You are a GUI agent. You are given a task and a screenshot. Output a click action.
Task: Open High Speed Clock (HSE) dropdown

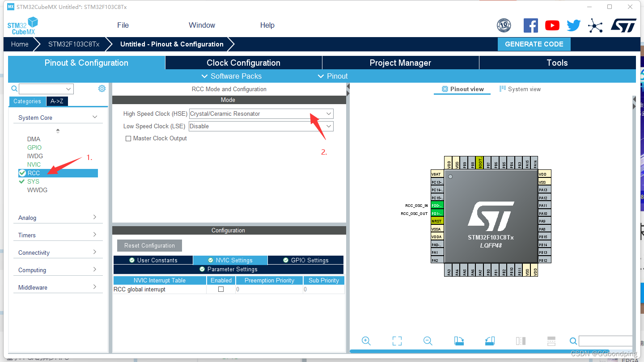[261, 114]
